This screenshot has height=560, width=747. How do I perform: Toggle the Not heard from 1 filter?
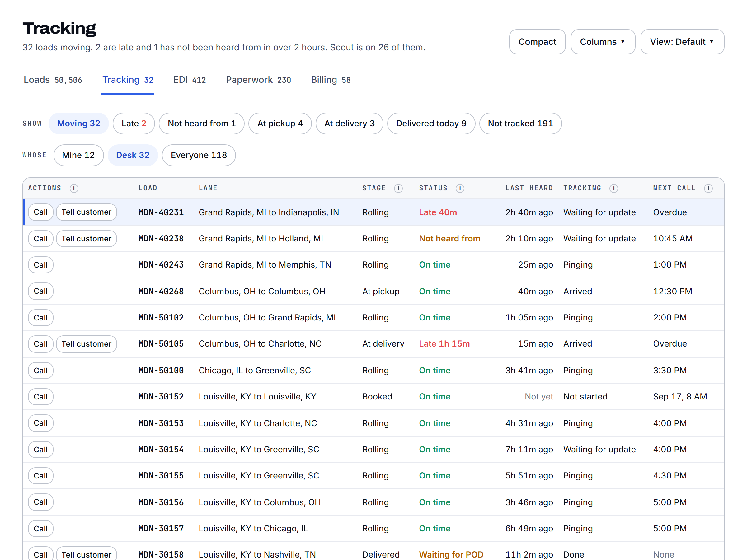pos(202,123)
